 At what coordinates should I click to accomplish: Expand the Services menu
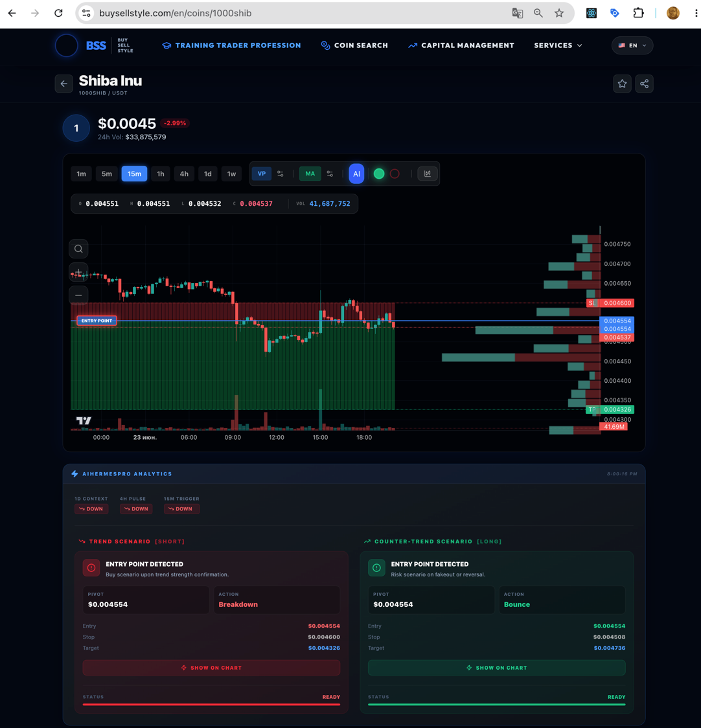[x=558, y=45]
